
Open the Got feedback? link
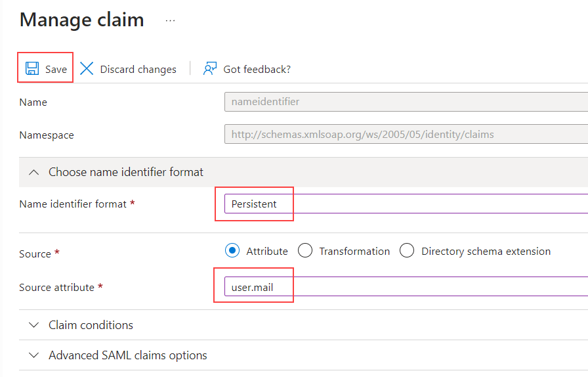[x=257, y=69]
